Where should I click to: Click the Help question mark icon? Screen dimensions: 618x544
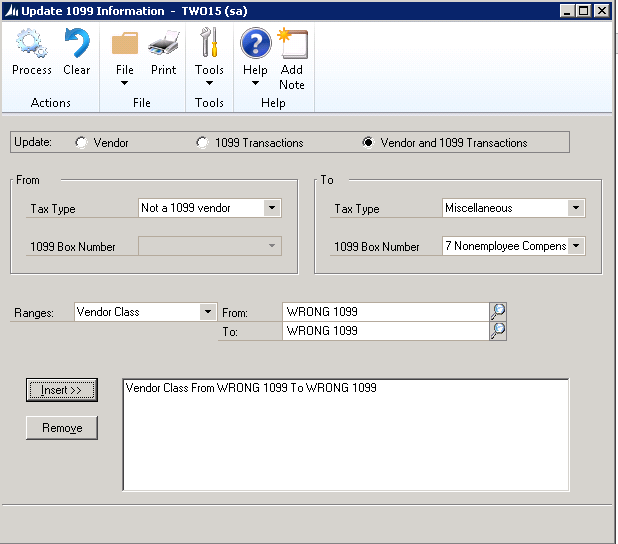point(255,44)
